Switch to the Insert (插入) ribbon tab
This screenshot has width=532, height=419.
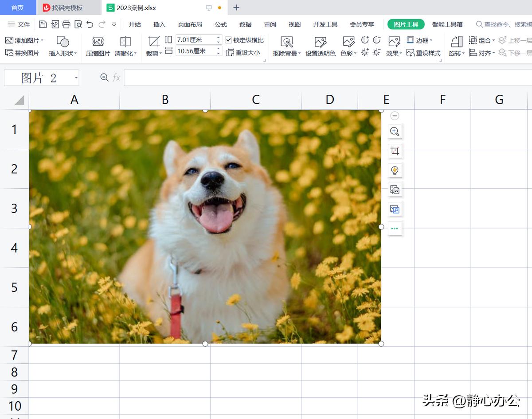(159, 24)
